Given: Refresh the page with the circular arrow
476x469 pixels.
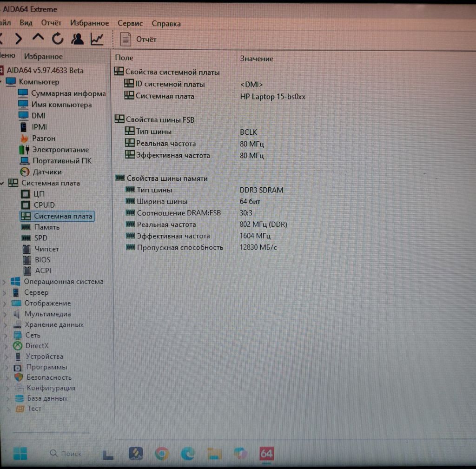Looking at the screenshot, I should pos(58,39).
